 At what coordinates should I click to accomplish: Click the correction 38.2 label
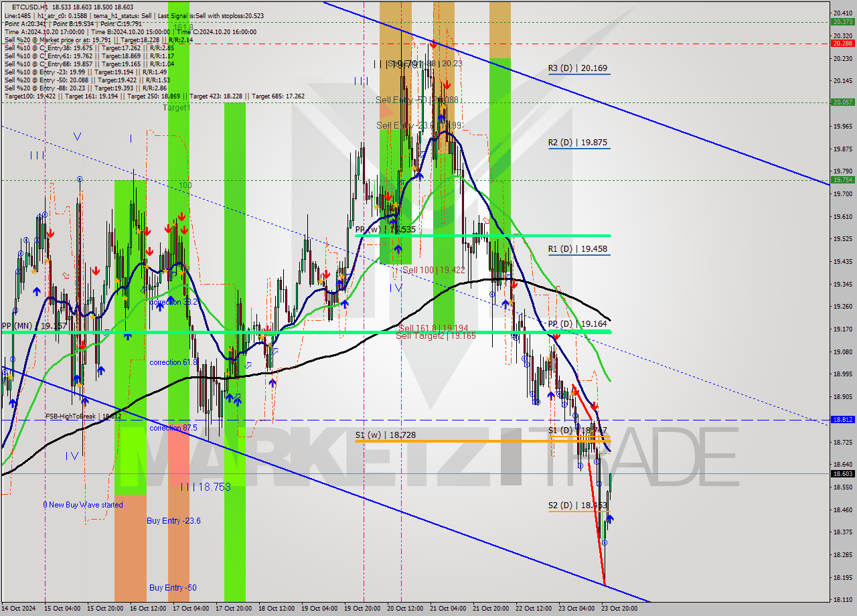[174, 302]
